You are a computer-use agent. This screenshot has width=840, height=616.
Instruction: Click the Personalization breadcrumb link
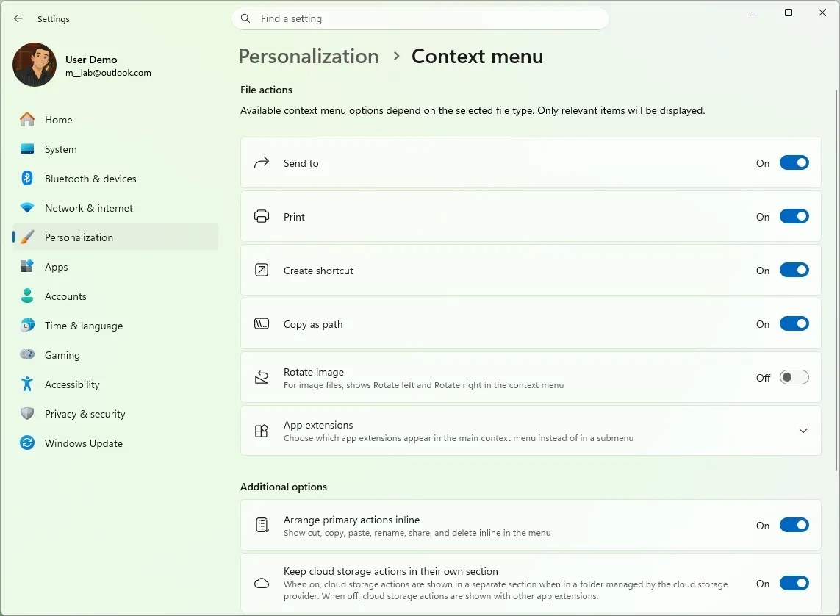click(x=309, y=57)
